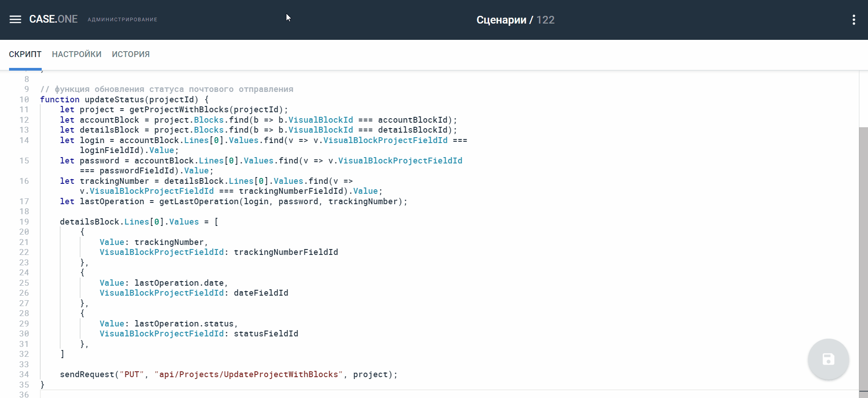Place cursor on 'function updateStatus(projectId)' line

click(124, 100)
